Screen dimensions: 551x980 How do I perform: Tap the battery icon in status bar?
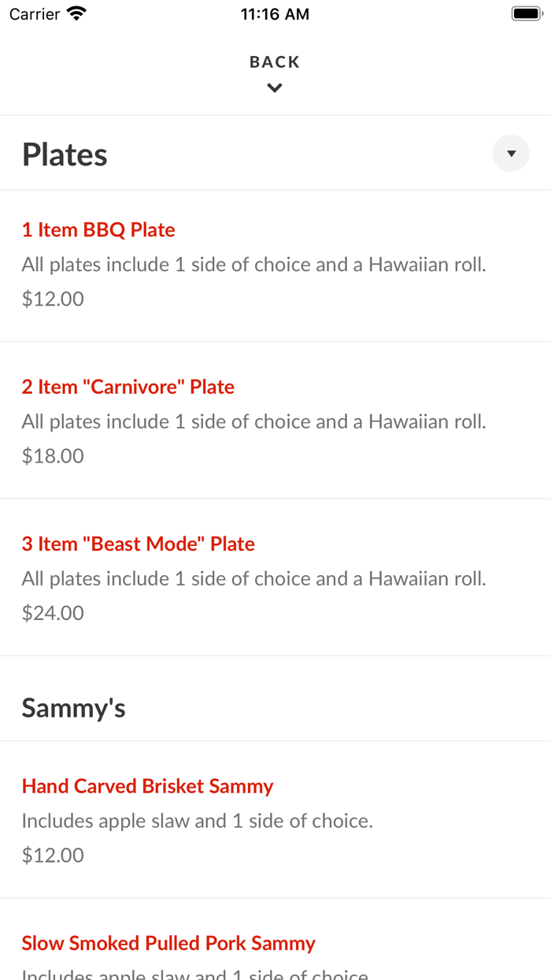click(526, 14)
